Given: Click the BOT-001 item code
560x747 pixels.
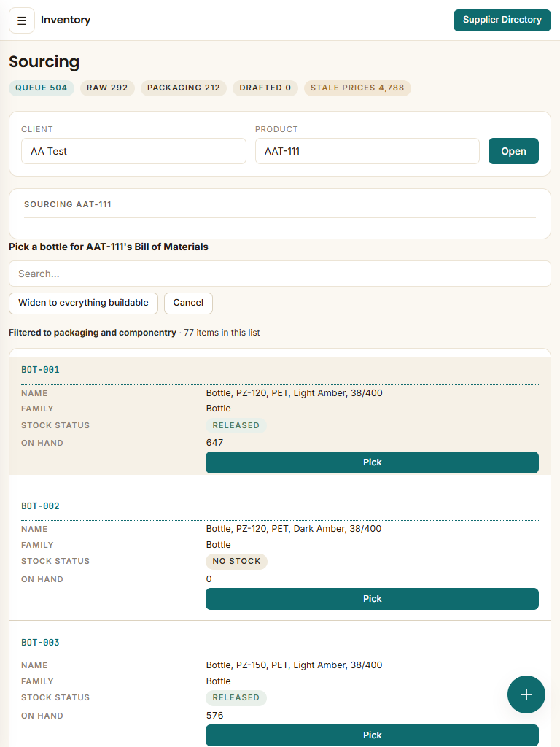Looking at the screenshot, I should pos(41,370).
